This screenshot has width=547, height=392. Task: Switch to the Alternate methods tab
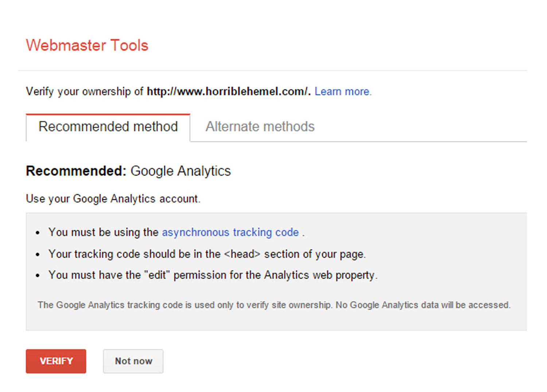click(x=260, y=127)
